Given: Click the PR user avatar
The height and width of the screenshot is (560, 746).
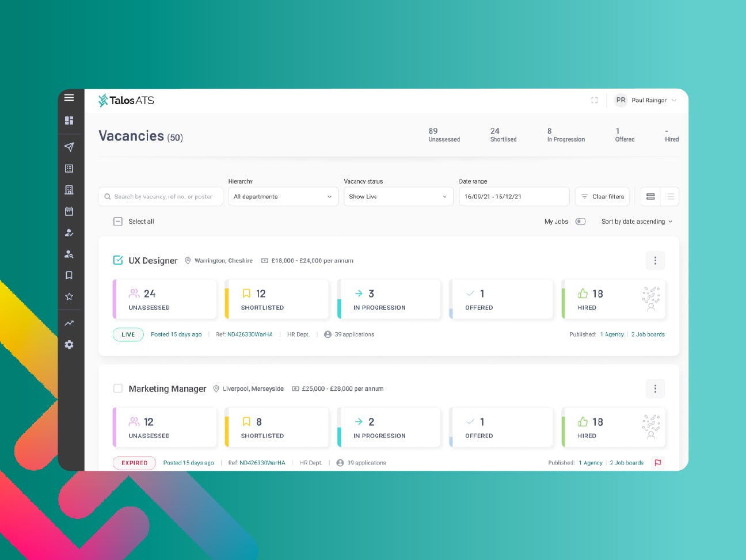Looking at the screenshot, I should click(621, 100).
